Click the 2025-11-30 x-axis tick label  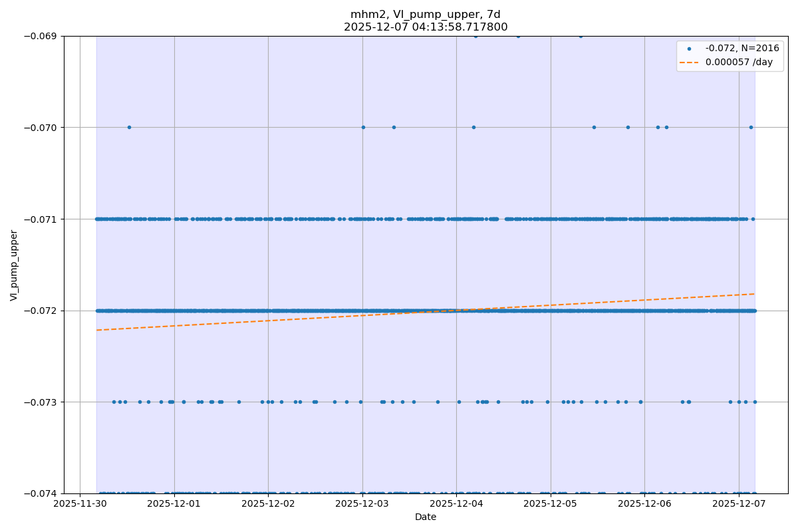[x=80, y=504]
